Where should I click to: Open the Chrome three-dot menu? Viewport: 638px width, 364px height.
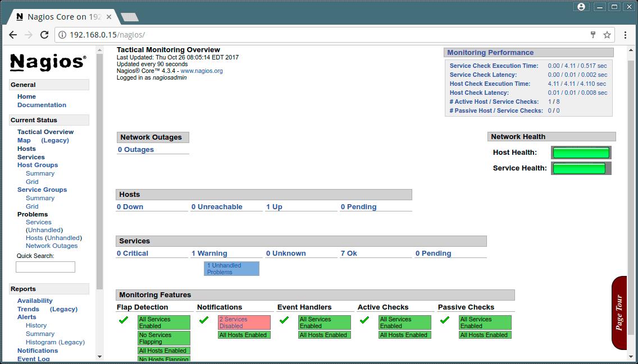click(x=625, y=35)
